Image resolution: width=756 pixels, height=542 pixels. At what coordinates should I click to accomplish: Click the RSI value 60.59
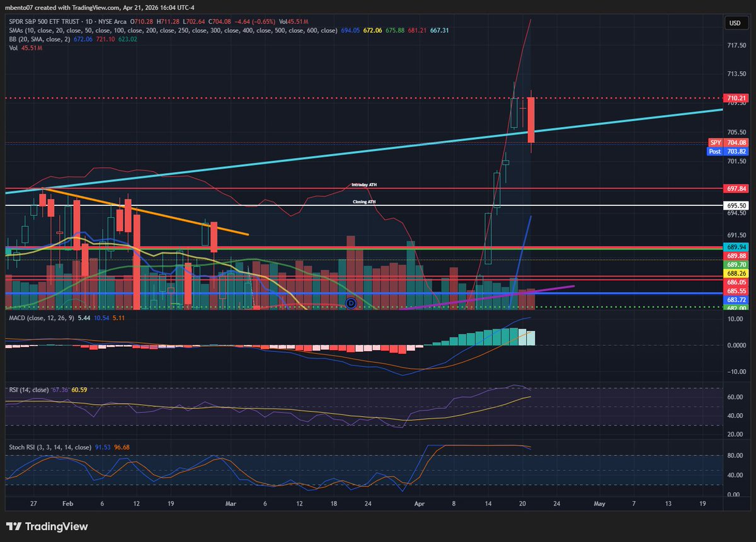pos(79,390)
